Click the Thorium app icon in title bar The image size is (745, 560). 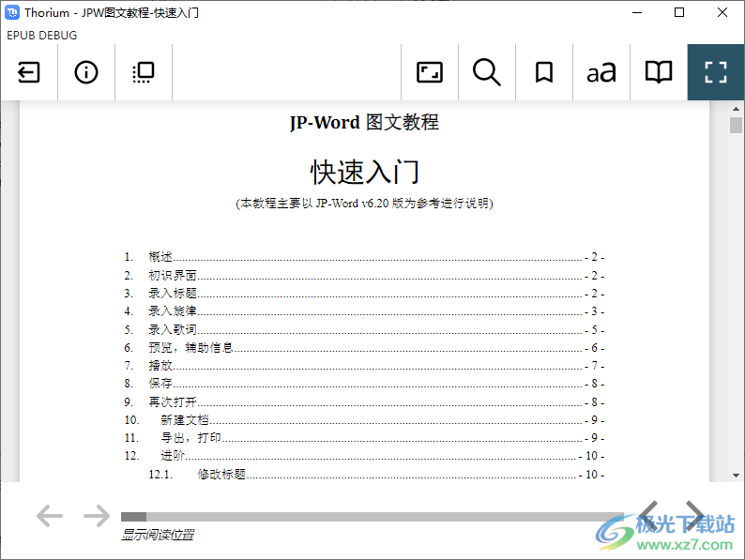12,12
